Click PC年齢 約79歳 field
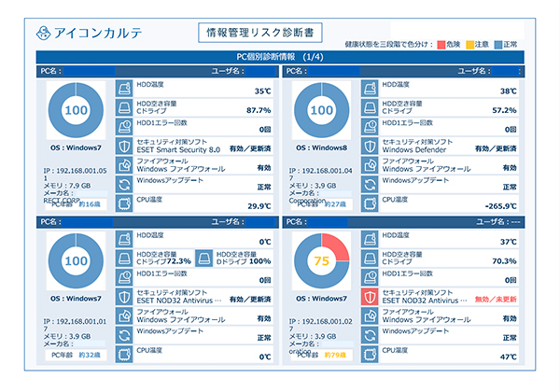This screenshot has height=392, width=560. coord(321,355)
